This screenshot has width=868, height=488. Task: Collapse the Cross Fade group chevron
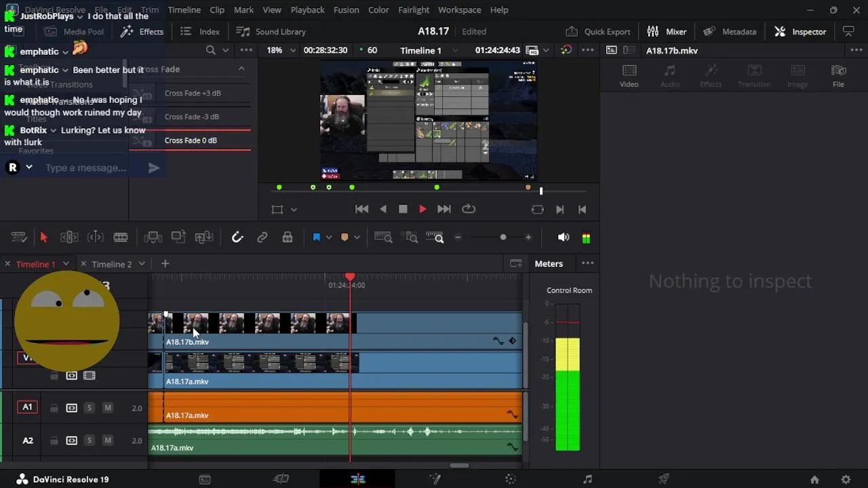(241, 68)
